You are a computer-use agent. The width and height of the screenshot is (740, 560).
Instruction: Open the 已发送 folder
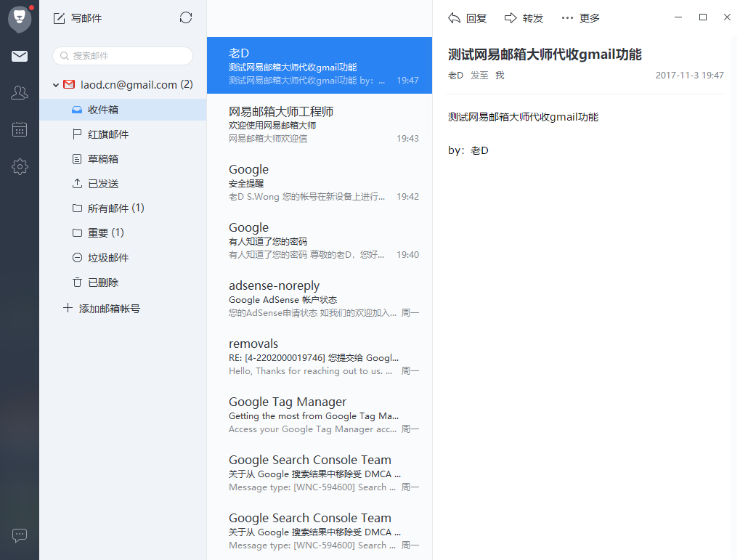tap(123, 184)
